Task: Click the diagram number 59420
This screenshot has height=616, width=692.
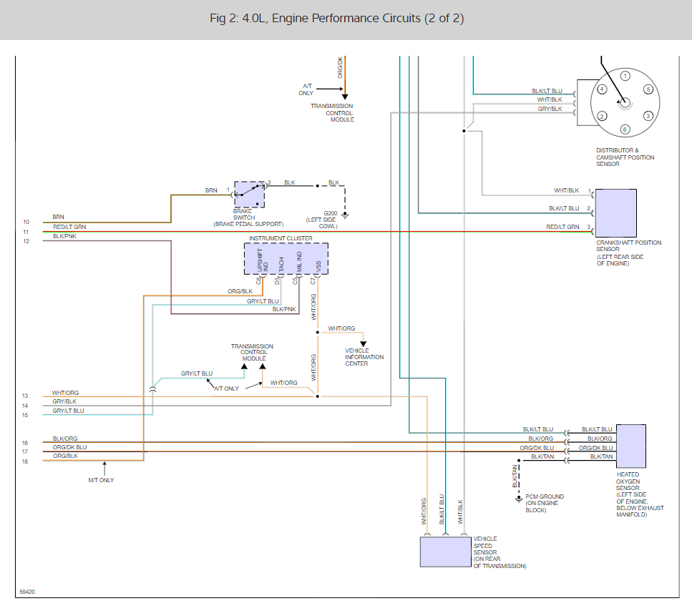Action: point(27,592)
